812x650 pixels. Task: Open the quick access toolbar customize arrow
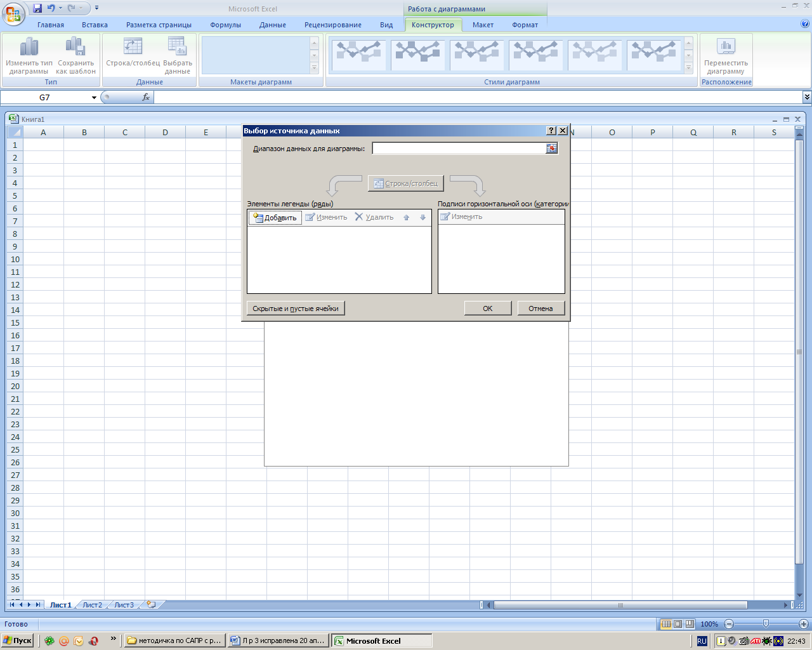coord(97,8)
